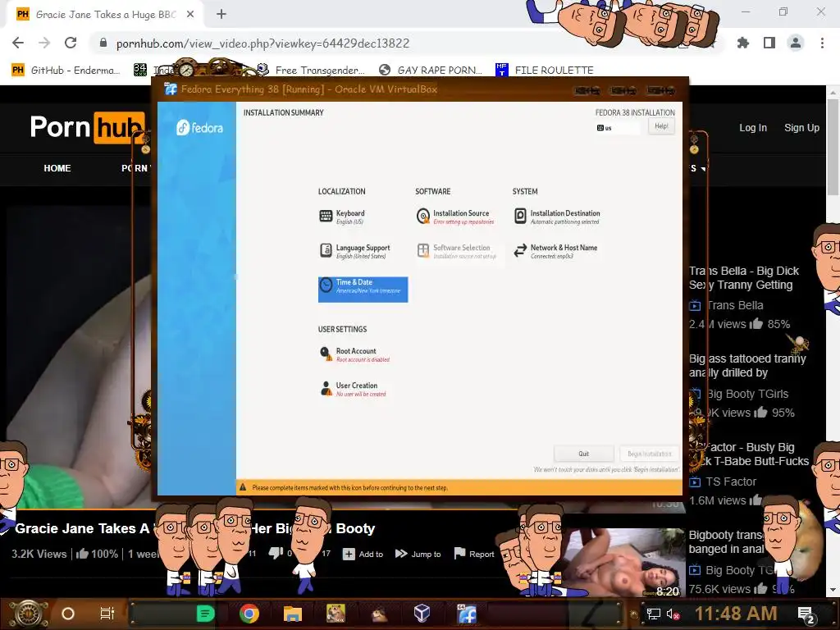This screenshot has width=840, height=630.
Task: Click Sign Up on the website
Action: 801,128
